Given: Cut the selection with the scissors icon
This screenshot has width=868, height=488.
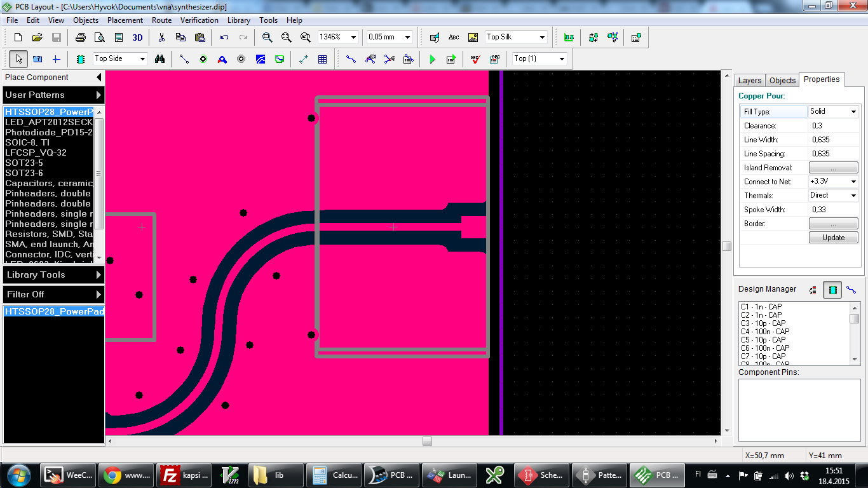Looking at the screenshot, I should coord(161,37).
